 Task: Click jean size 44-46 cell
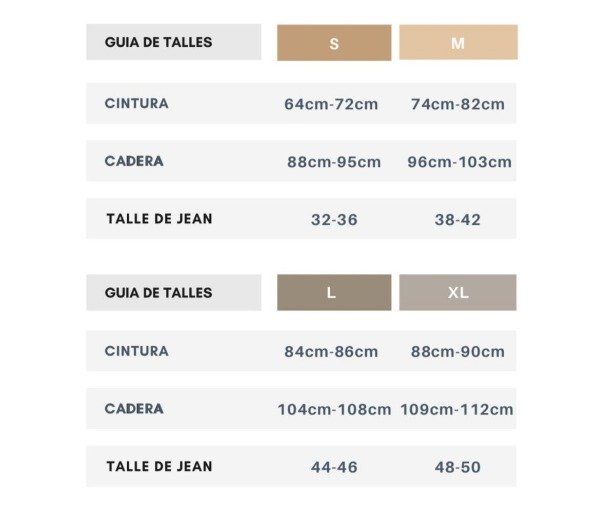[334, 467]
